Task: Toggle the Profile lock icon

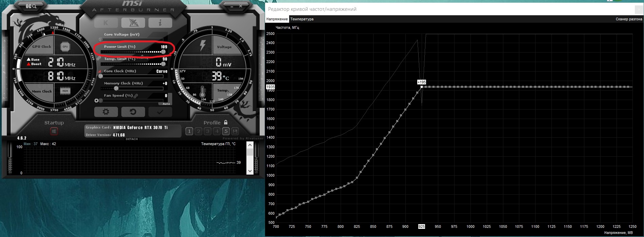Action: pos(226,122)
